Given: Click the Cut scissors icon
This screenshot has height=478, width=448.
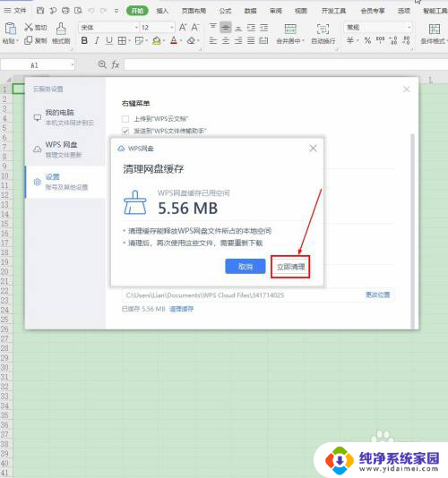Looking at the screenshot, I should (x=29, y=27).
